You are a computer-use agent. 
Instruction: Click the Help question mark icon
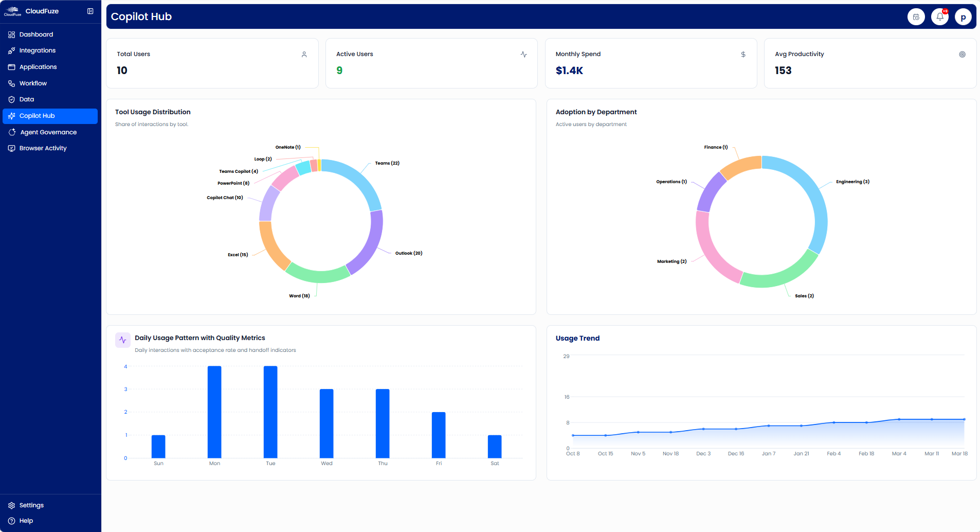point(12,521)
